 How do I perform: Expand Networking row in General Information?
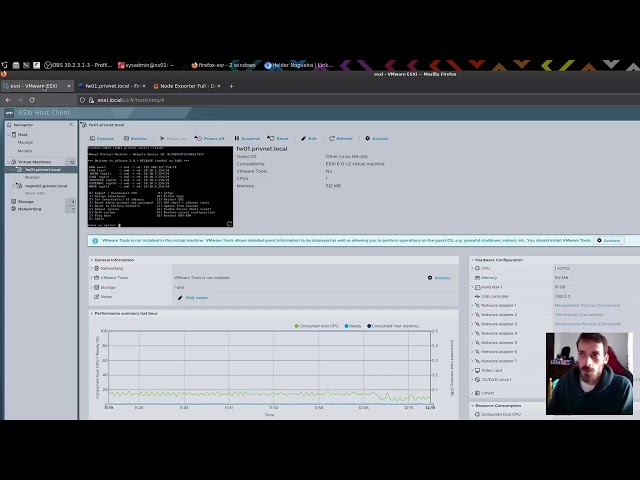(91, 269)
